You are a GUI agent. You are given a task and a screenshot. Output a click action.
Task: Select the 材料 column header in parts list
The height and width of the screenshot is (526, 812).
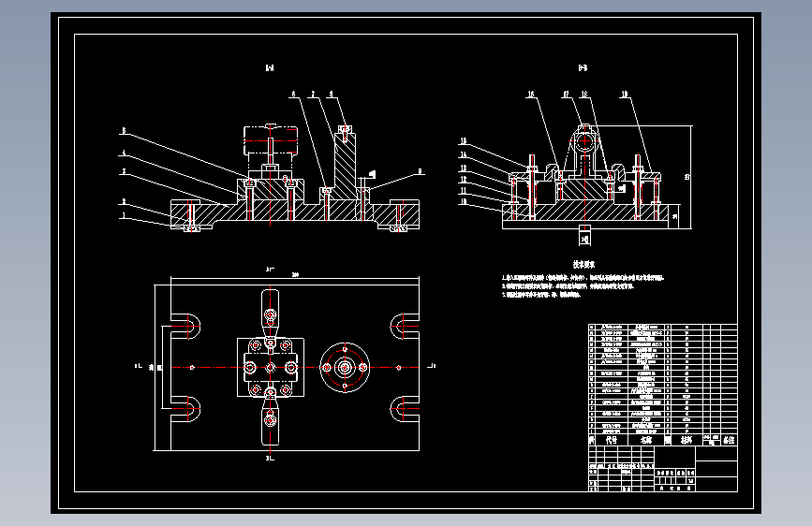click(x=687, y=440)
